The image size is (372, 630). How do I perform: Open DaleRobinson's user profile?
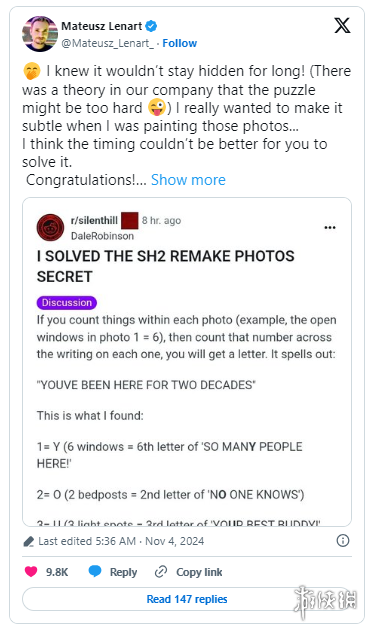click(102, 236)
